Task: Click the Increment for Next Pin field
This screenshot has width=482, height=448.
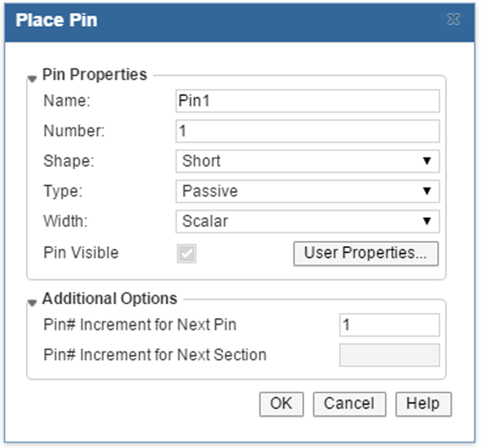Action: pos(389,325)
